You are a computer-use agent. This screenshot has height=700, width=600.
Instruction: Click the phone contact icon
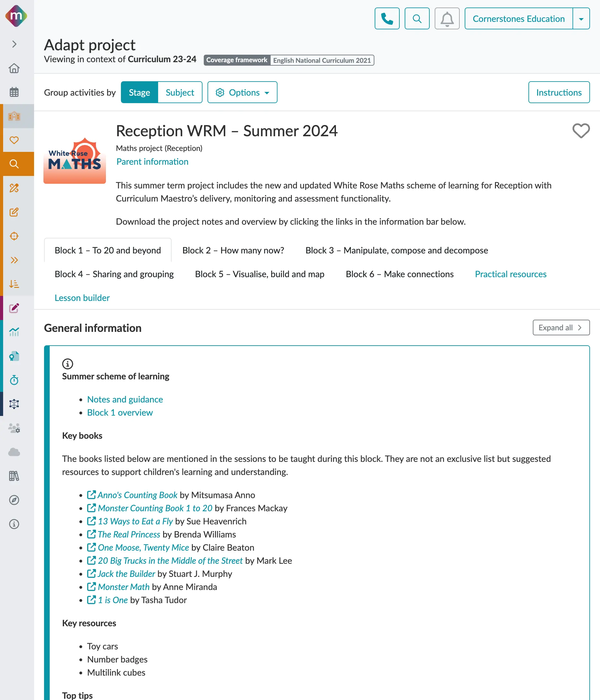point(387,18)
